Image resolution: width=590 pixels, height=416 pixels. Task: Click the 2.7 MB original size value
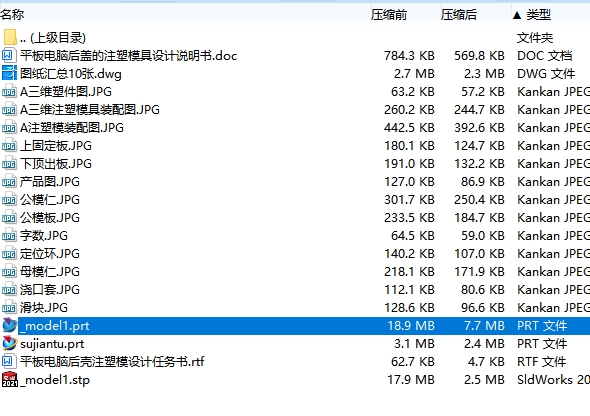coord(414,74)
